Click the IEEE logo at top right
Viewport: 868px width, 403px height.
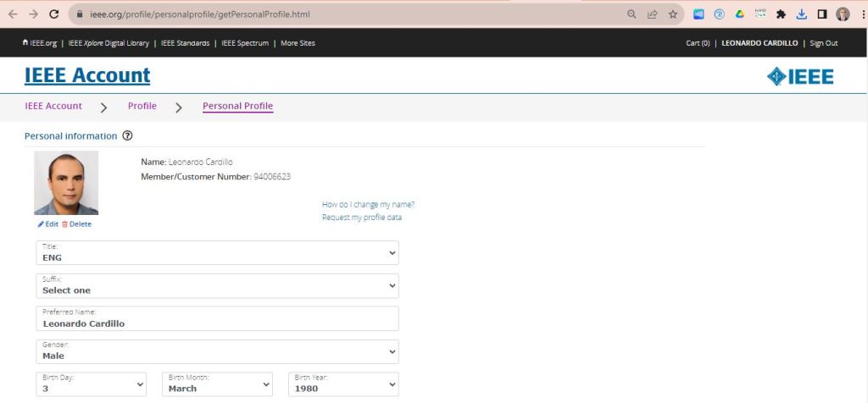point(800,77)
